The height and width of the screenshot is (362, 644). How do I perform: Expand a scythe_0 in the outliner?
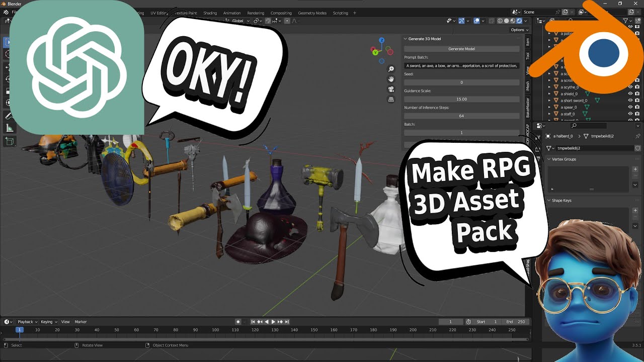click(x=549, y=87)
